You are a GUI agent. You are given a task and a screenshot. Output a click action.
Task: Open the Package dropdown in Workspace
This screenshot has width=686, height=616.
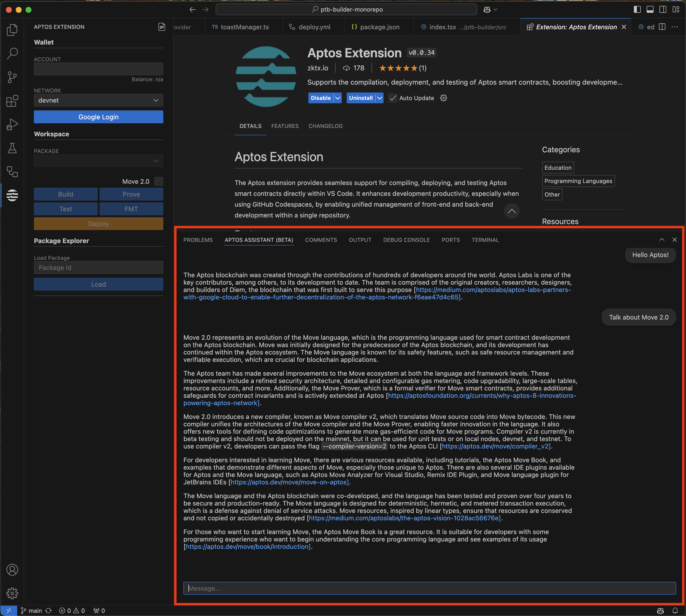pos(98,161)
